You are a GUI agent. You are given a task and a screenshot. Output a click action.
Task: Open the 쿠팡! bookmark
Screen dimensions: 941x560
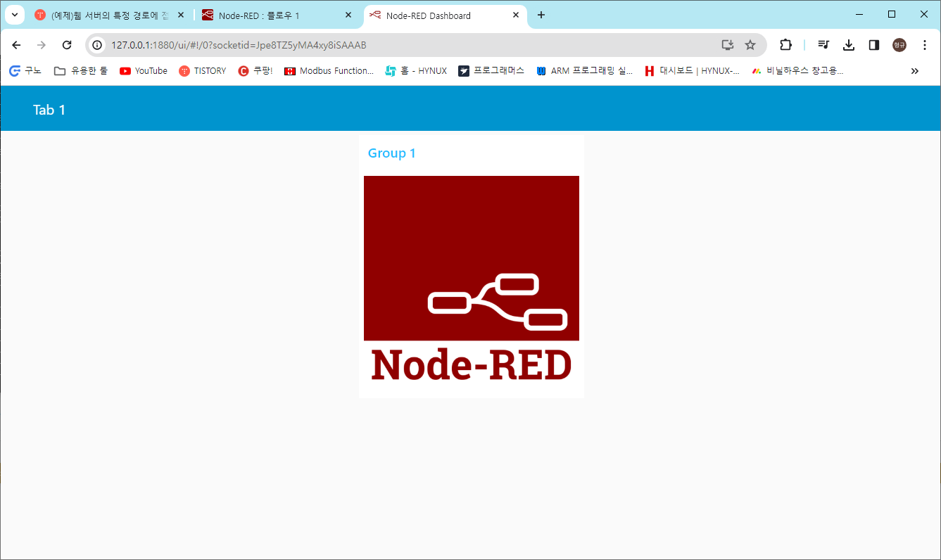click(255, 71)
